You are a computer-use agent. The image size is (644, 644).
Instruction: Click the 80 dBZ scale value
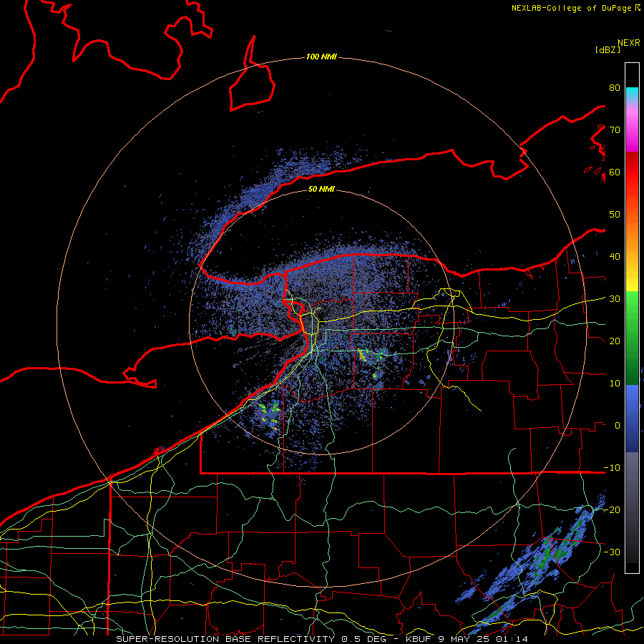point(615,87)
